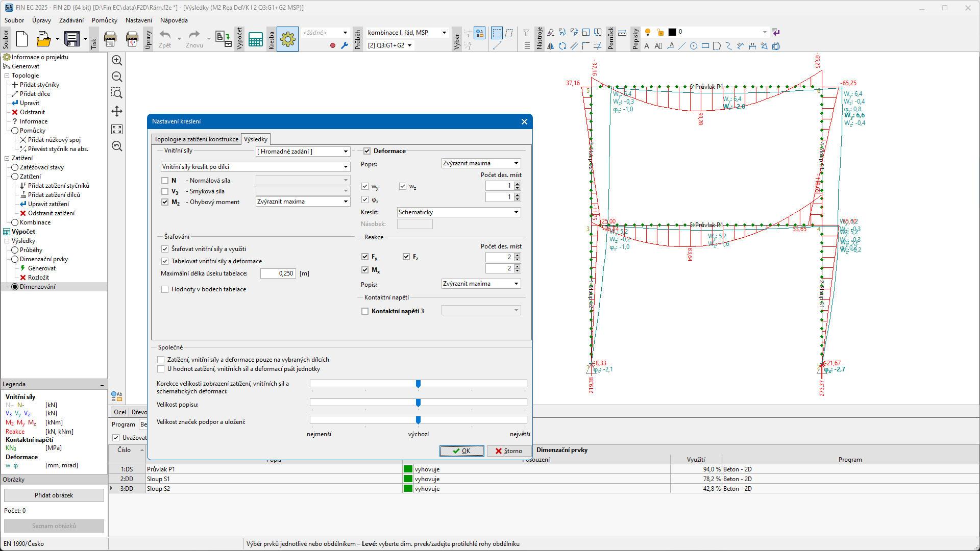The height and width of the screenshot is (551, 980).
Task: Click the Maximální délka úseku tabelace field
Action: pos(278,273)
